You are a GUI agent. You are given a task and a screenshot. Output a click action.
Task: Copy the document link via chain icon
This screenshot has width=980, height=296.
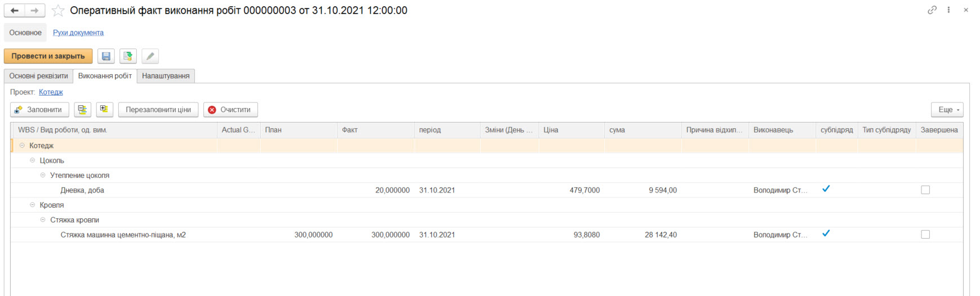932,10
